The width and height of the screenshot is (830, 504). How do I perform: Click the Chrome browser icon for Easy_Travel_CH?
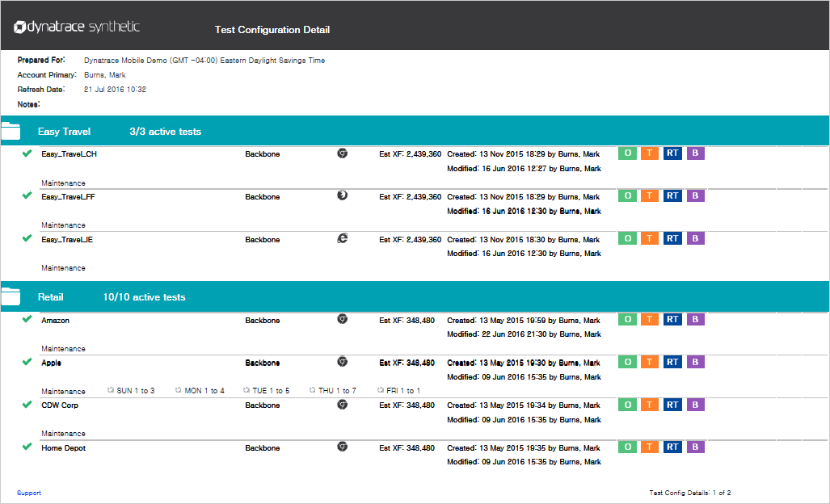[x=343, y=153]
